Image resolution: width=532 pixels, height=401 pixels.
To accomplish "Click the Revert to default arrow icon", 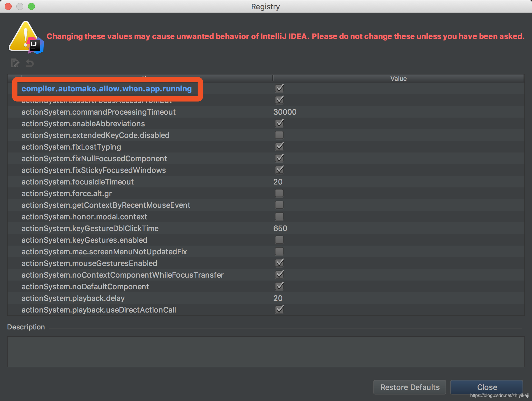I will click(30, 63).
